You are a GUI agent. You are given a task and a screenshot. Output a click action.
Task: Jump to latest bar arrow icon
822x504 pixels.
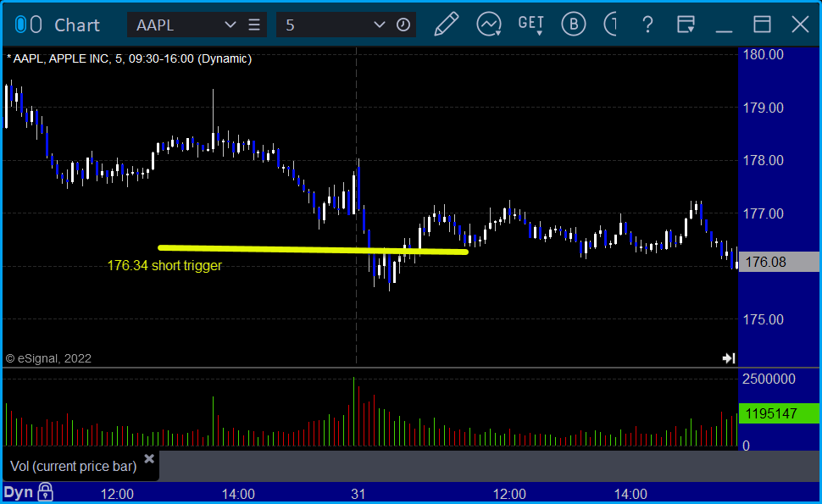(x=729, y=358)
